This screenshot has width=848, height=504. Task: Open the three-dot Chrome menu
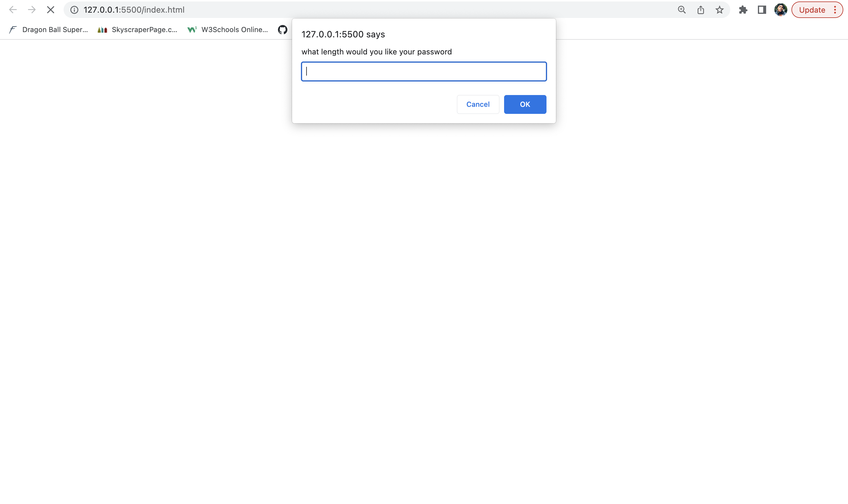(836, 9)
